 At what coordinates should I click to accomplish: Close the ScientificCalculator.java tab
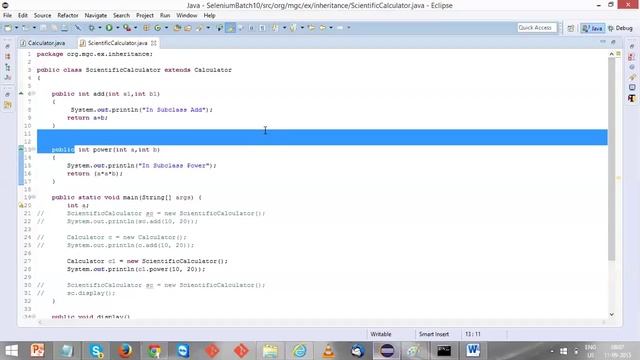[x=154, y=43]
